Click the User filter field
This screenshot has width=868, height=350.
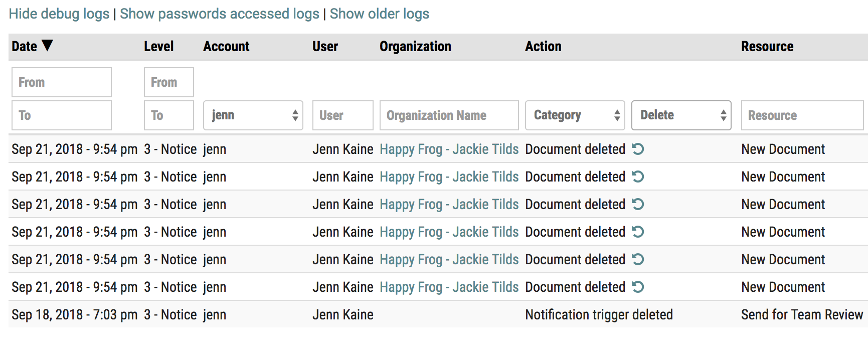point(342,115)
